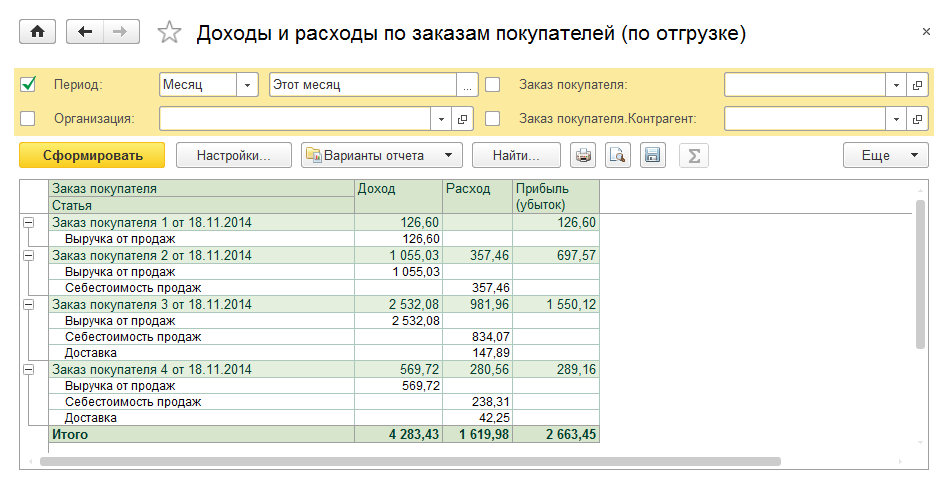Tick the Заказ покупателя.Контрагент checkbox
This screenshot has height=484, width=948.
tap(492, 119)
